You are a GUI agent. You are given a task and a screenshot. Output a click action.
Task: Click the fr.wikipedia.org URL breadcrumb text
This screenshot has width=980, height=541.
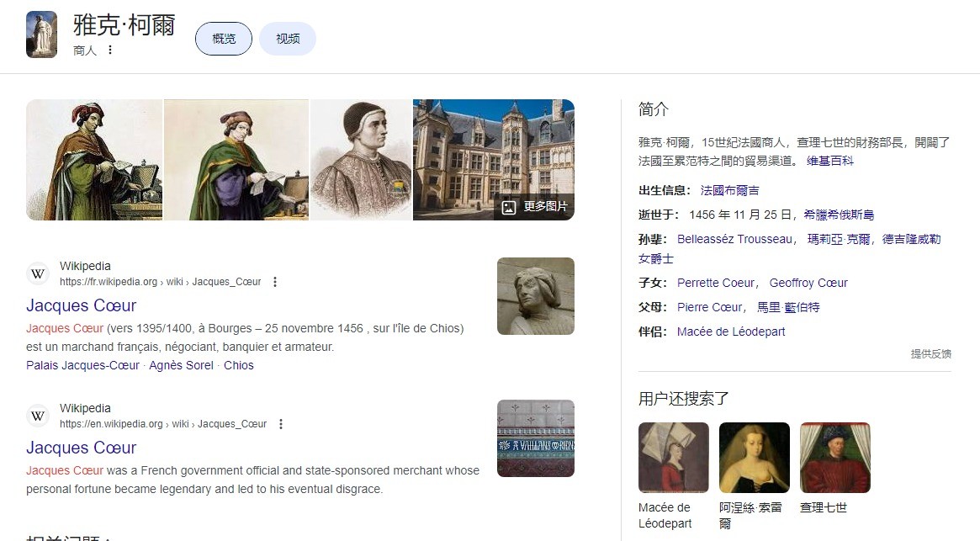160,282
